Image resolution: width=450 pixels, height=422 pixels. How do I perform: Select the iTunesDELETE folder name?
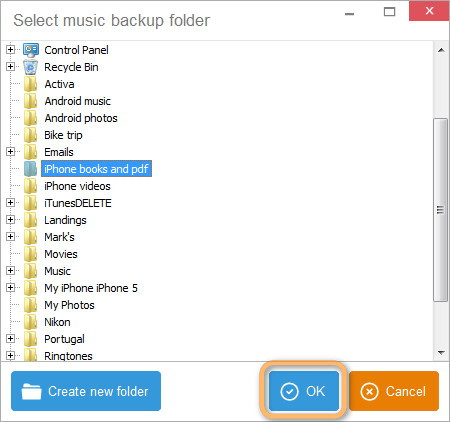[78, 203]
